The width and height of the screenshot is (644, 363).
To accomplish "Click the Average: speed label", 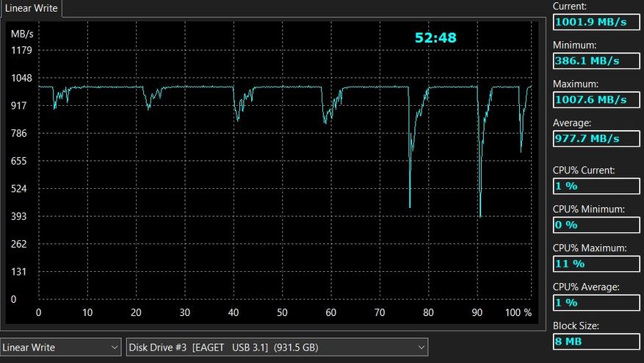I will coord(572,123).
